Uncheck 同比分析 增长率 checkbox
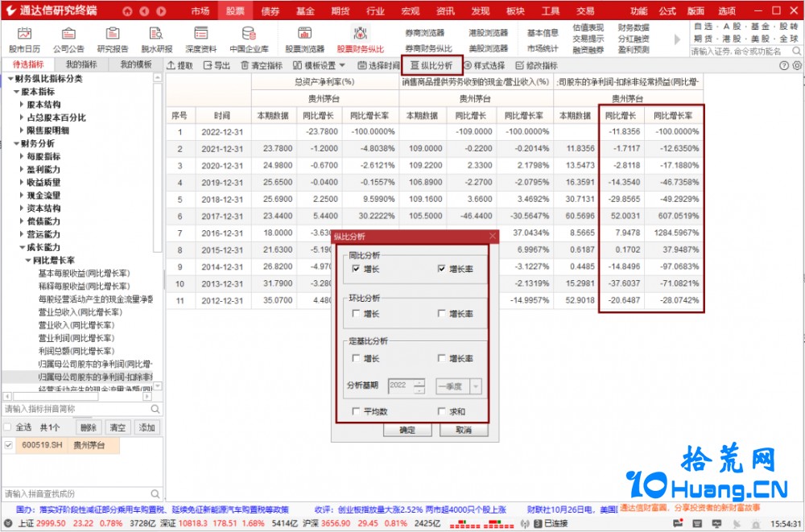The width and height of the screenshot is (805, 532). (x=441, y=269)
